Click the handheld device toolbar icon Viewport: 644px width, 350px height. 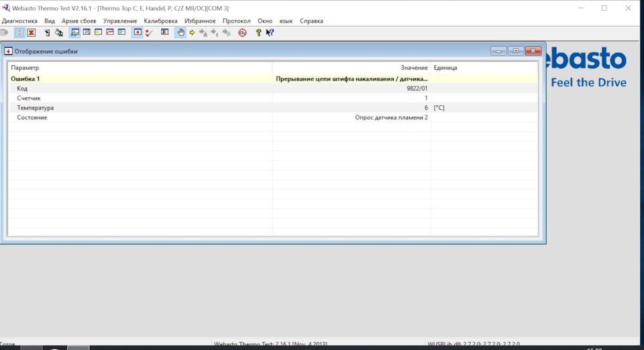point(47,32)
